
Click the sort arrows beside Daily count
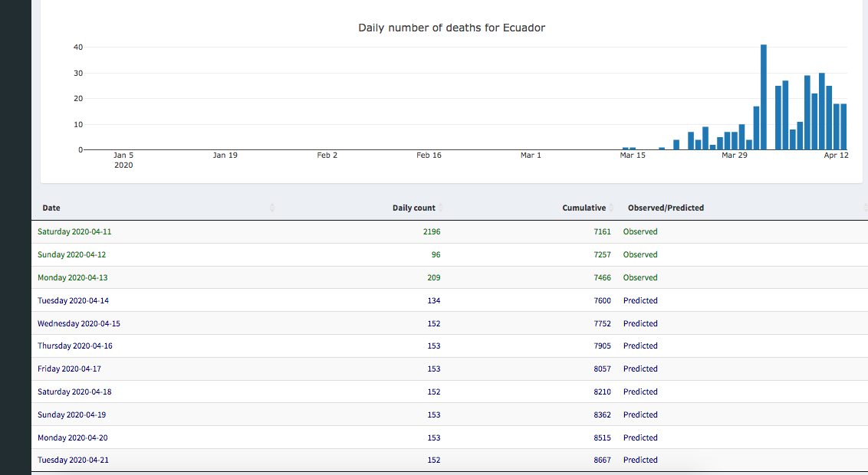440,208
